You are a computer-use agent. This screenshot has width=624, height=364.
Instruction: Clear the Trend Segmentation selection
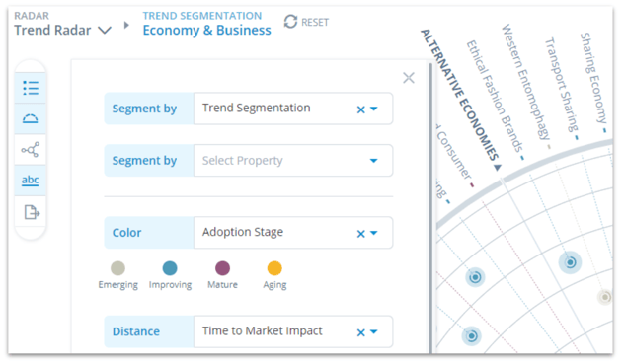coord(360,109)
